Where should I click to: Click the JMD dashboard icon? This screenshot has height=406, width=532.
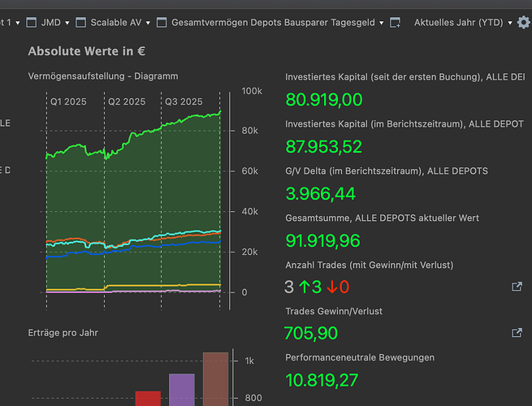[32, 23]
